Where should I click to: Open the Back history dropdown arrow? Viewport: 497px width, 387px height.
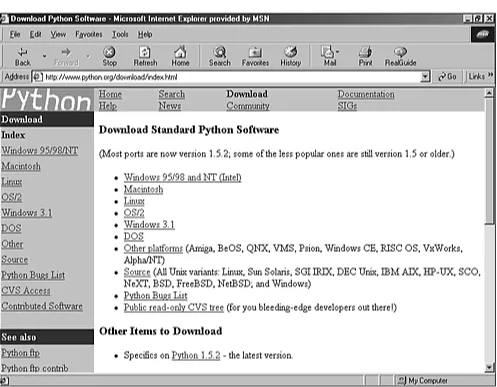(x=44, y=56)
